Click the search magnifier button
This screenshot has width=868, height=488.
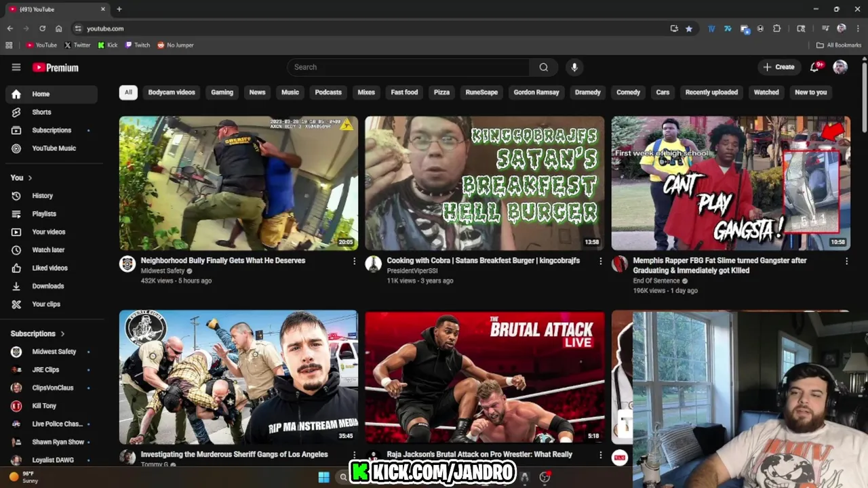[544, 67]
